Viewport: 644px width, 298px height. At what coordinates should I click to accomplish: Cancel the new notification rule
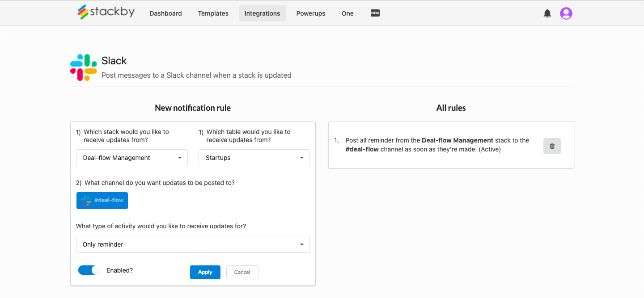[x=242, y=272]
